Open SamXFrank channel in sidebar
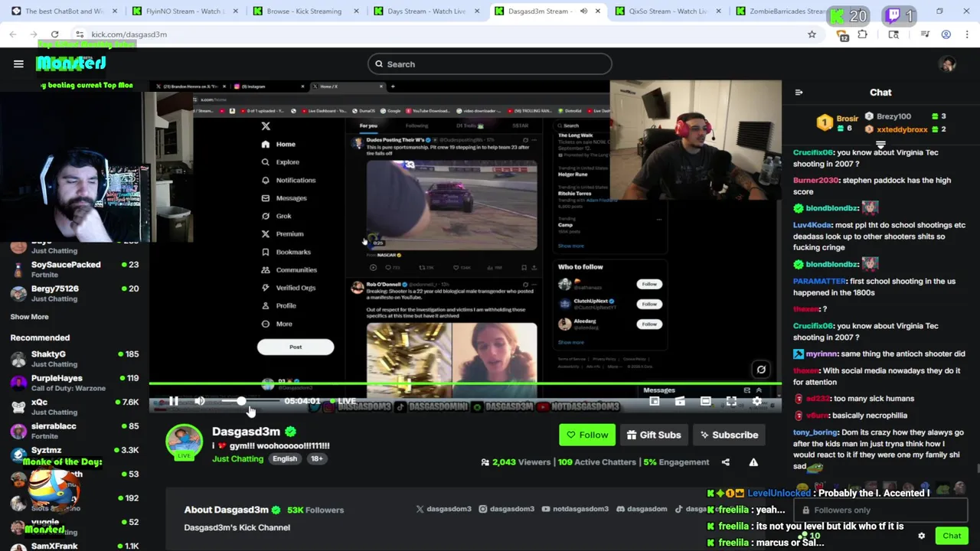 74,546
